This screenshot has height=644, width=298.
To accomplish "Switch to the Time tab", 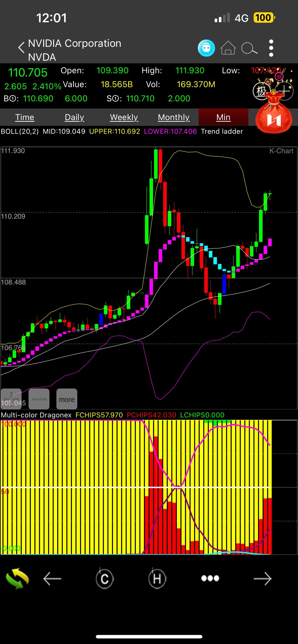I will pyautogui.click(x=25, y=117).
